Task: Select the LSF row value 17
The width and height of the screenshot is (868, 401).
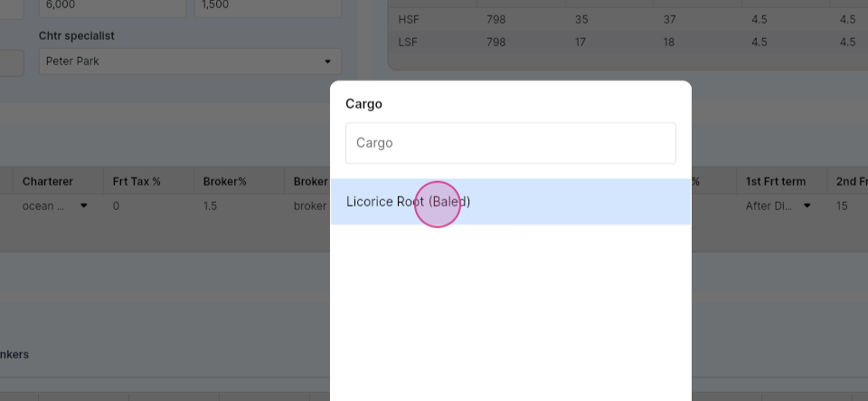Action: click(580, 43)
